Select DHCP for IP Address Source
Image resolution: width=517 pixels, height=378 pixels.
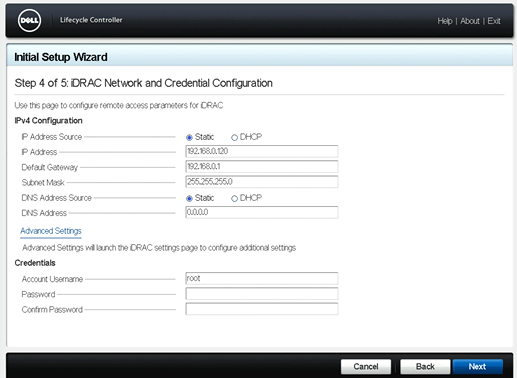[x=234, y=137]
